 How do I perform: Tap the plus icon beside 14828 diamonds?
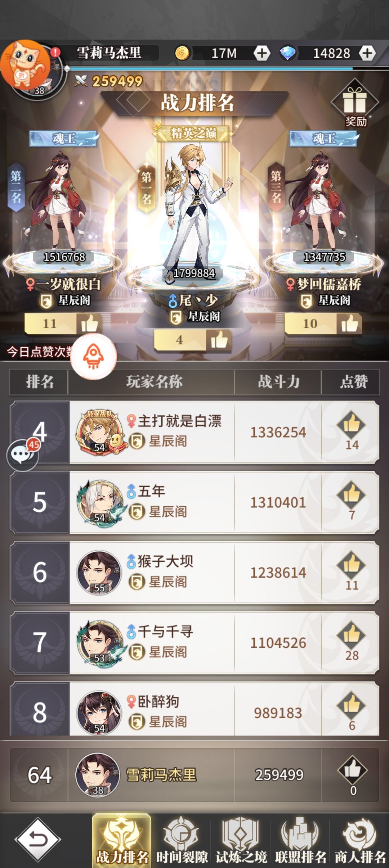click(x=367, y=53)
